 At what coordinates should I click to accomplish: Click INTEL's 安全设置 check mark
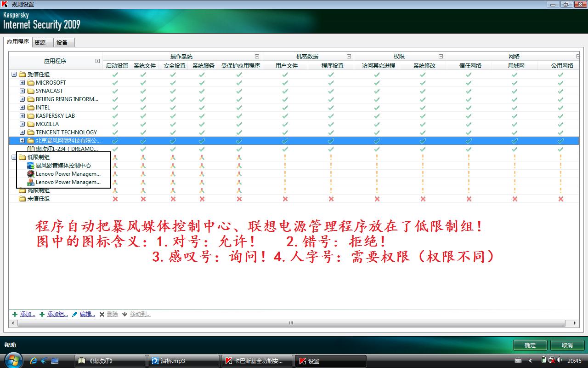pos(173,108)
